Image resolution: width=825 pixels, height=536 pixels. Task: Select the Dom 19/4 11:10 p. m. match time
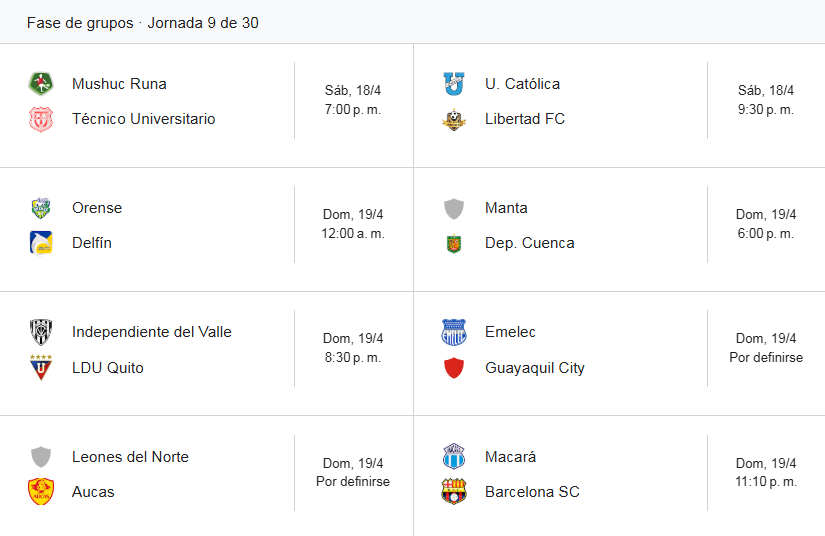point(766,473)
